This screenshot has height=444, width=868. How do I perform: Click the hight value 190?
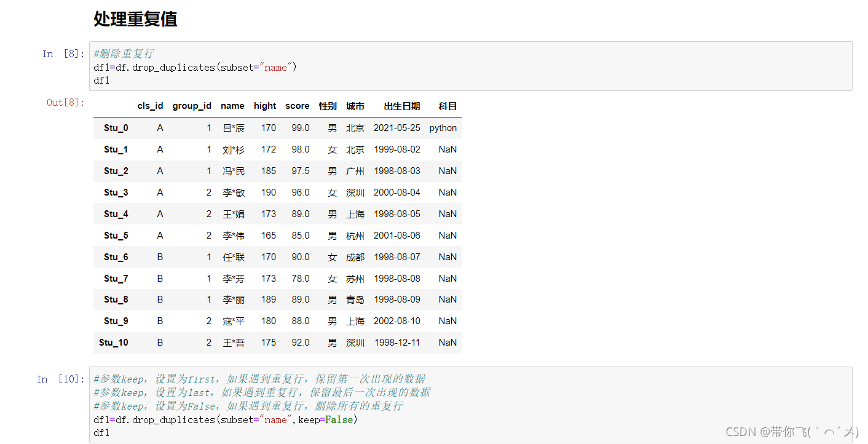[x=269, y=192]
